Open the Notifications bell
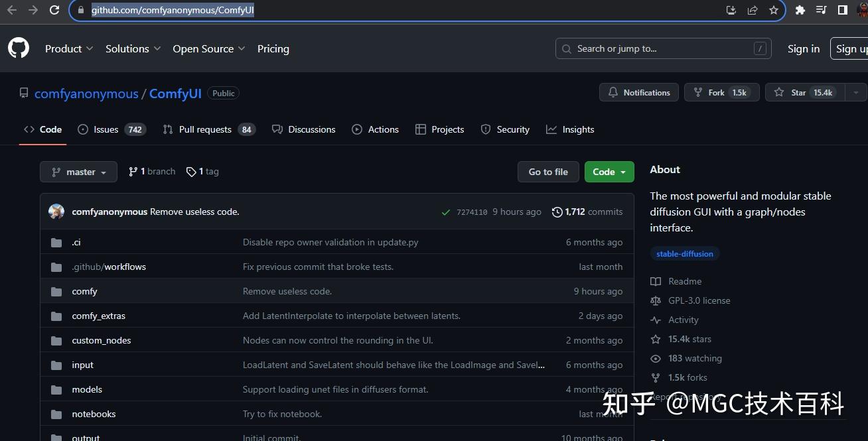Screen dimensions: 868x441 tap(613, 92)
